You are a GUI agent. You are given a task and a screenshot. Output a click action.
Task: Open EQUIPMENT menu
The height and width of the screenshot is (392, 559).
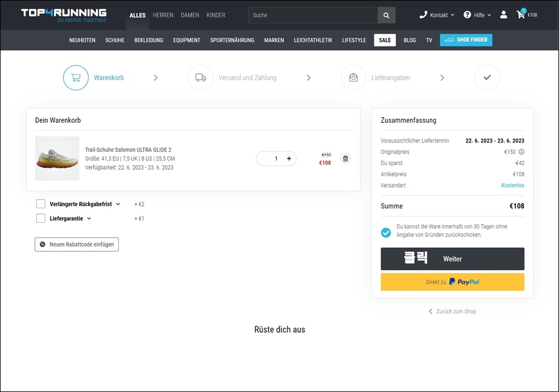point(186,40)
